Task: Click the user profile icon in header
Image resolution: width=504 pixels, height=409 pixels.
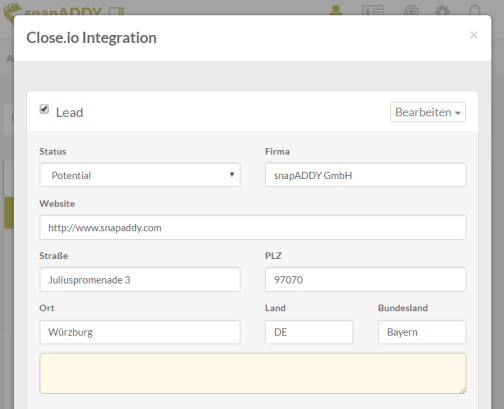Action: (x=336, y=10)
